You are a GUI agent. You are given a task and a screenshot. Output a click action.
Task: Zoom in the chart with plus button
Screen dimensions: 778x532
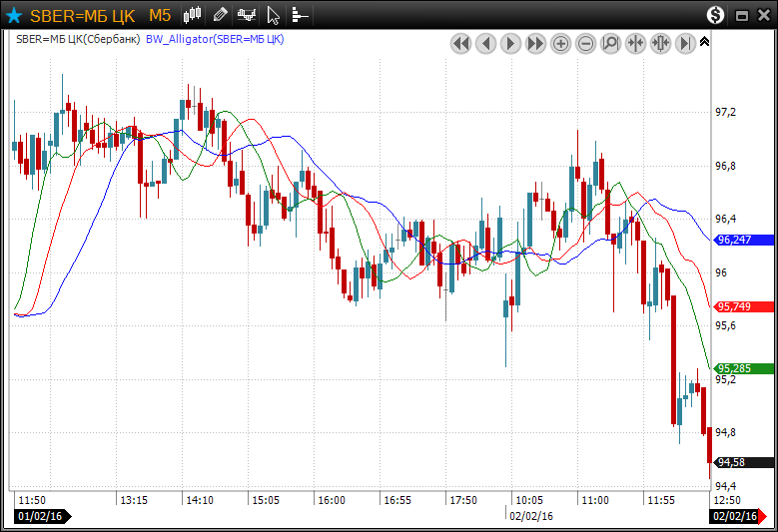tap(560, 43)
